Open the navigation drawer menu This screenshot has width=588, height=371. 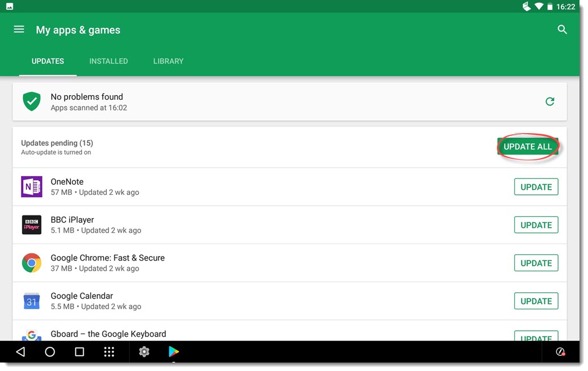(19, 29)
